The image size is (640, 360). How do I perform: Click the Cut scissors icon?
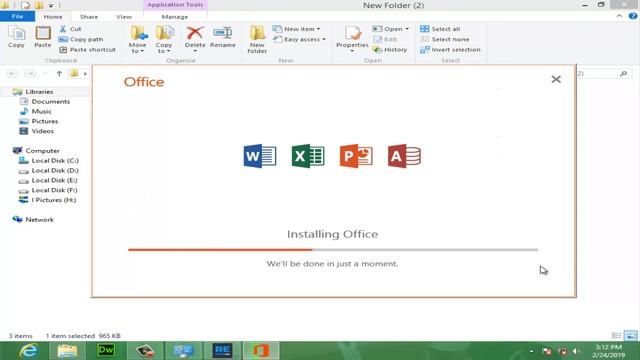tap(63, 29)
